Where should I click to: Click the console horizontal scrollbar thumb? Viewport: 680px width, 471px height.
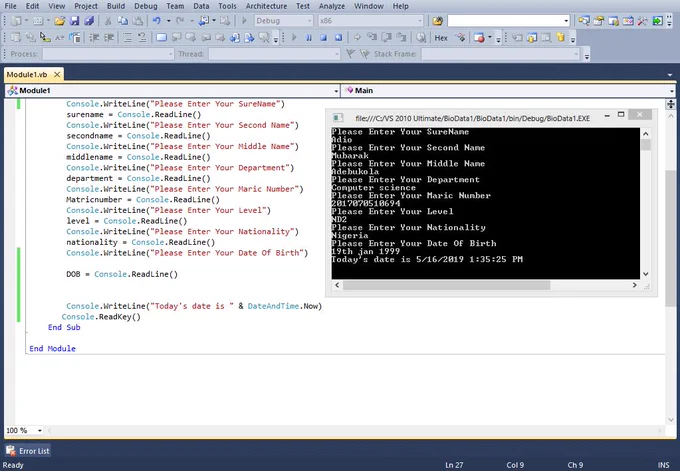point(446,285)
